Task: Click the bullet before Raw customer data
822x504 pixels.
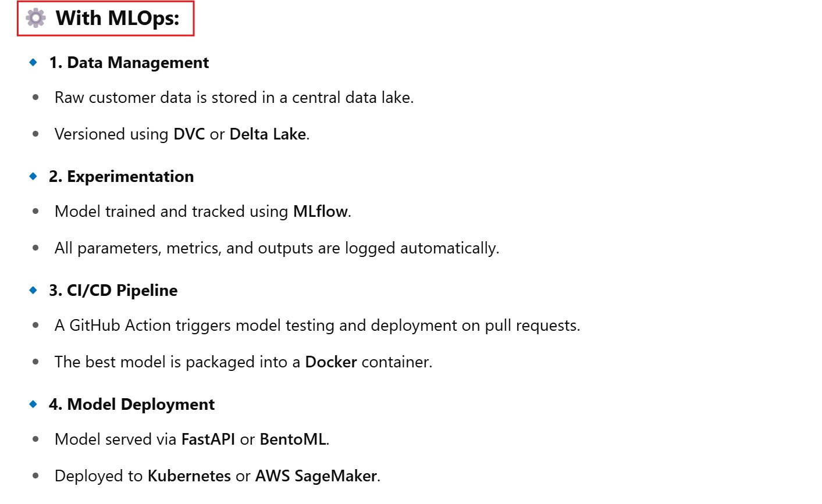Action: pos(36,98)
